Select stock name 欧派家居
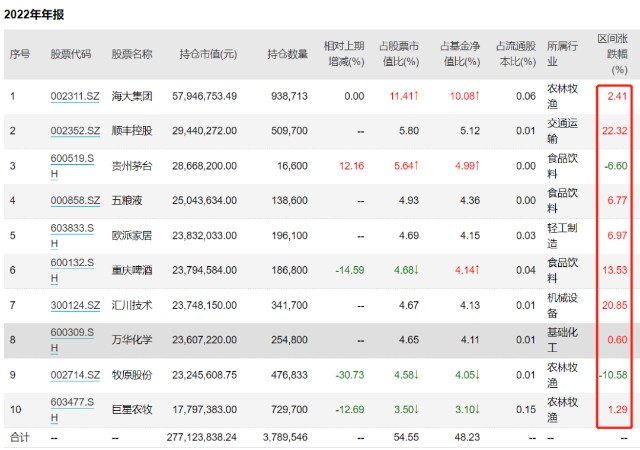Screen dimensions: 640x450 click(132, 236)
